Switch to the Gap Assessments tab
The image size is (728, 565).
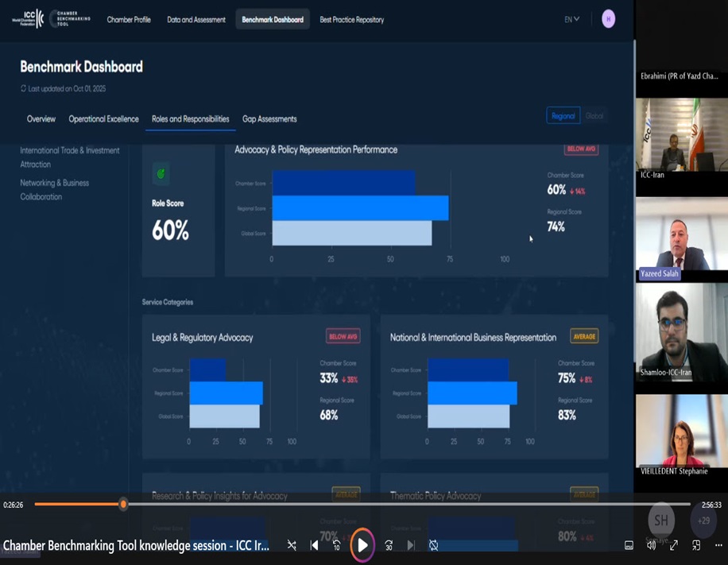pos(269,119)
